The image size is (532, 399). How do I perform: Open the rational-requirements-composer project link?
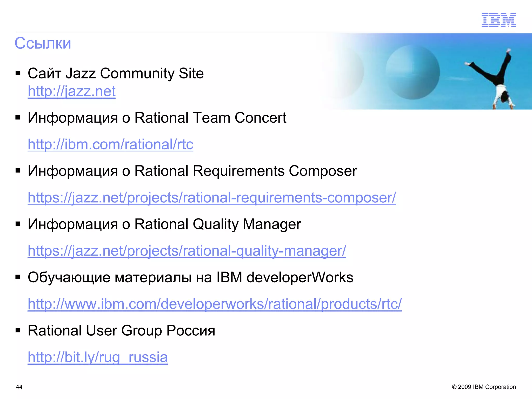[x=212, y=197]
